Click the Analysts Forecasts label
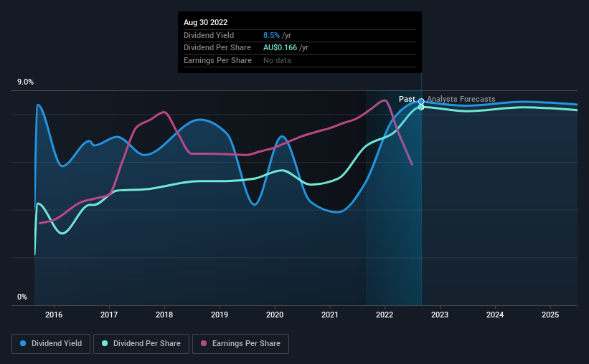Viewport: 589px width, 364px height. tap(461, 99)
